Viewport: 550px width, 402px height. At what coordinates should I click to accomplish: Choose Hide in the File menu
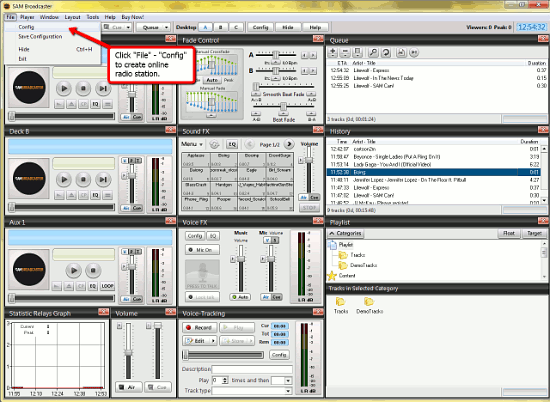click(24, 49)
